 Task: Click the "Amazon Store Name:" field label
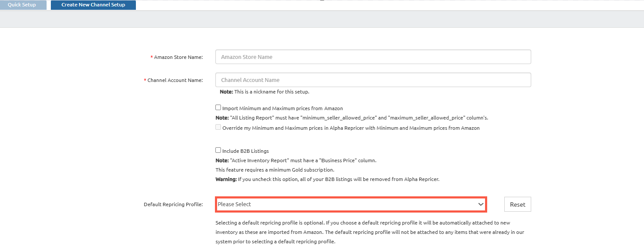click(x=178, y=57)
